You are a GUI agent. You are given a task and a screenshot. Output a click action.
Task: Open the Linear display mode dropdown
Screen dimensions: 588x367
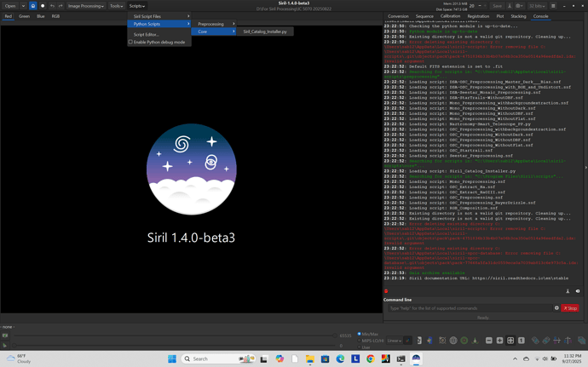[394, 341]
